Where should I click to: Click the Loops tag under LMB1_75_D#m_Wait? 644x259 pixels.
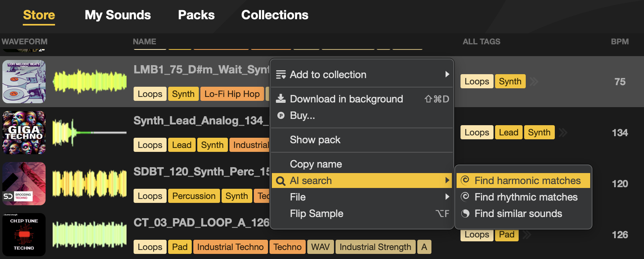point(150,94)
